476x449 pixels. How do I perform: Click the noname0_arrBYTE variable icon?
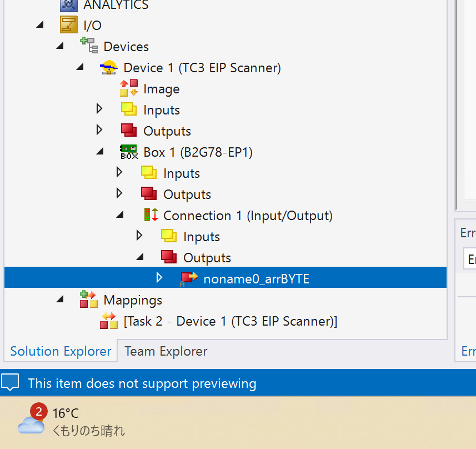click(189, 279)
